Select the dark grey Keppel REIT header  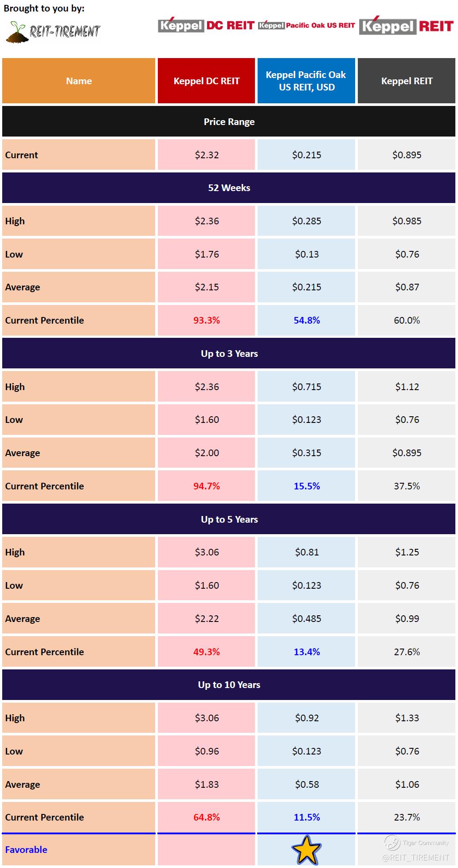pyautogui.click(x=407, y=81)
